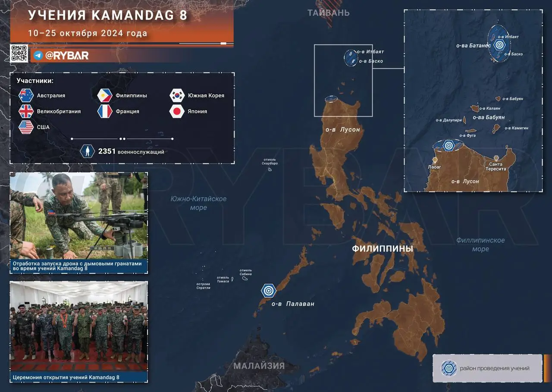Select the Philippines flag hexagon

(x=105, y=95)
